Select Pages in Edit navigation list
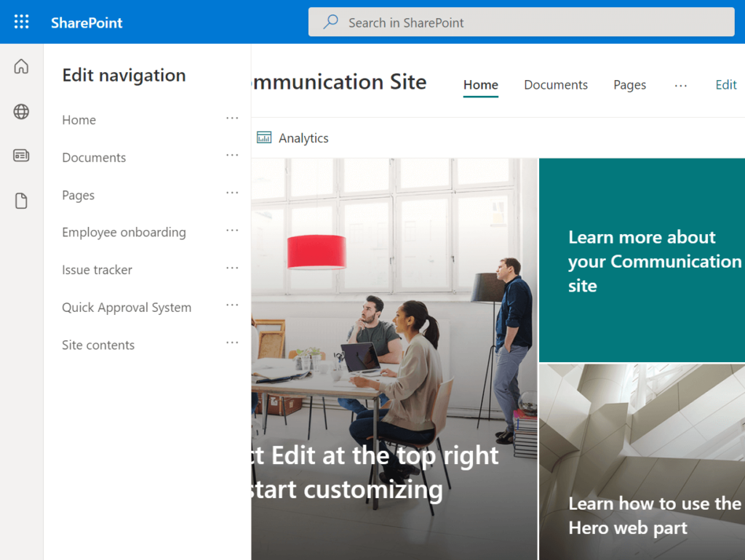 [79, 195]
